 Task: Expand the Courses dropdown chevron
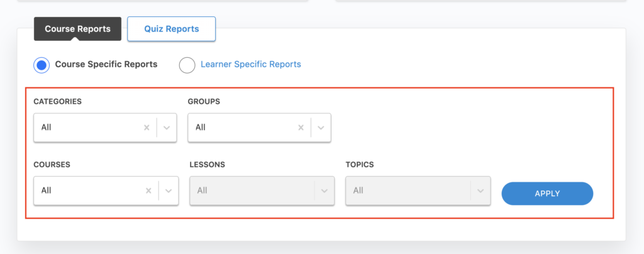click(169, 190)
